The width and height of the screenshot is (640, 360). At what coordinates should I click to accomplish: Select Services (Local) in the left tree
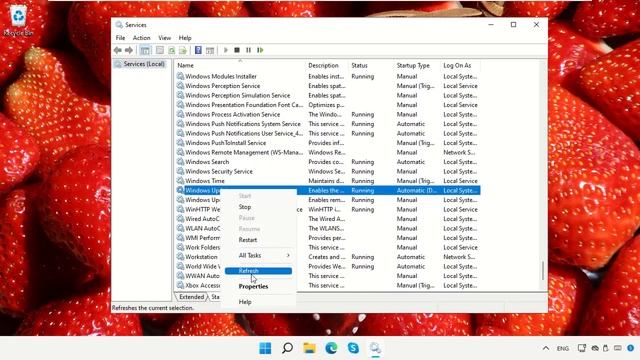(144, 64)
